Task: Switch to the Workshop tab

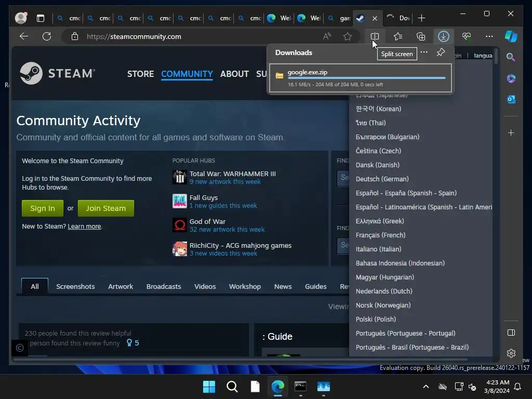Action: coord(245,286)
